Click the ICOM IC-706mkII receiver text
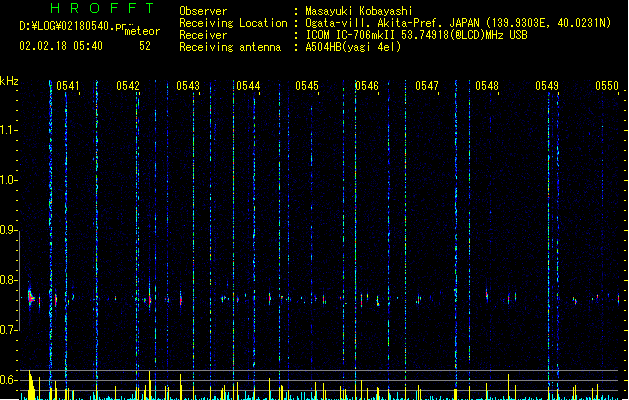 coord(416,35)
